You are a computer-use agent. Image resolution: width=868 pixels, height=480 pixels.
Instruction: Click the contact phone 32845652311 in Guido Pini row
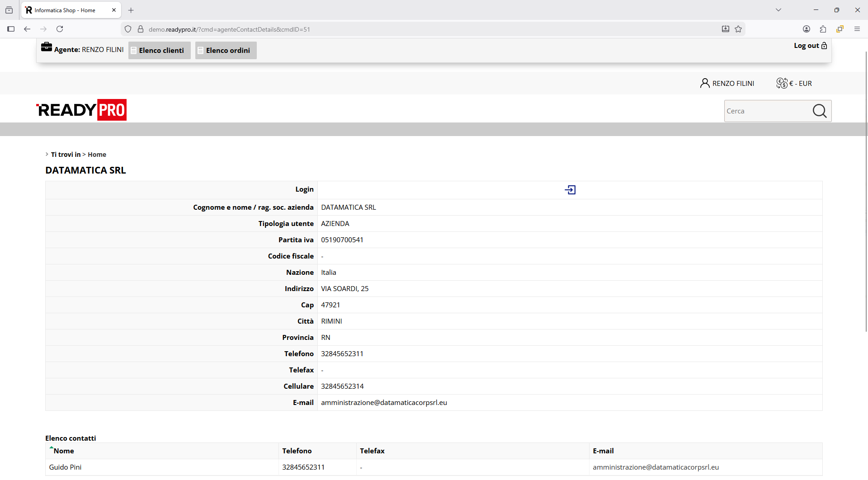click(303, 467)
